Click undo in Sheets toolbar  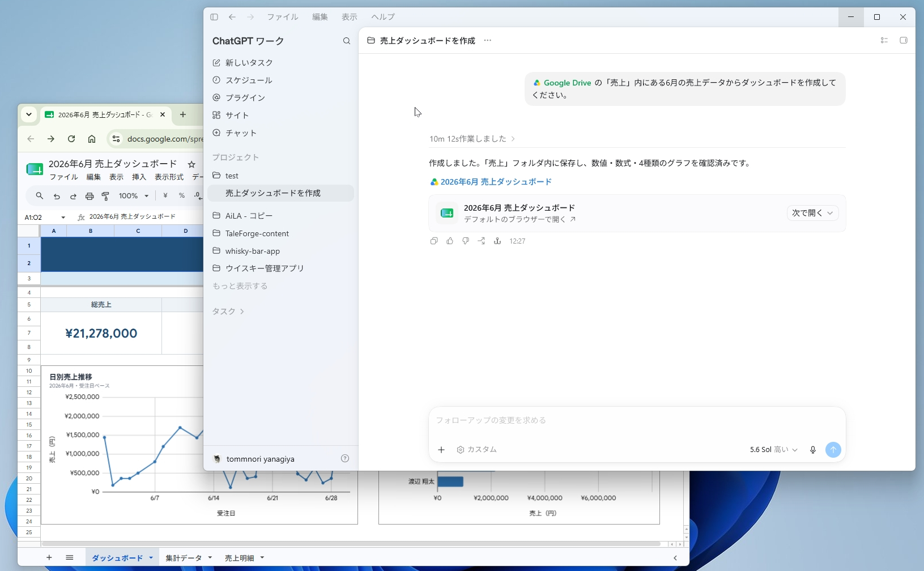(57, 196)
